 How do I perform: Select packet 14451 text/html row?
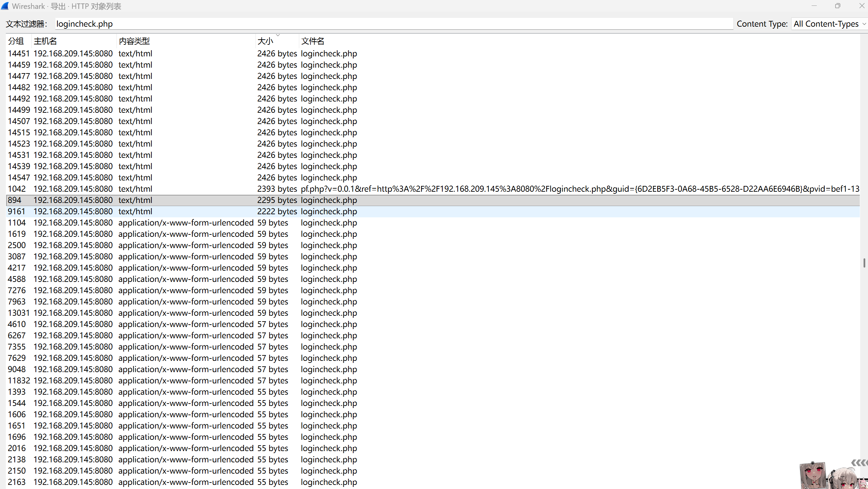click(205, 54)
